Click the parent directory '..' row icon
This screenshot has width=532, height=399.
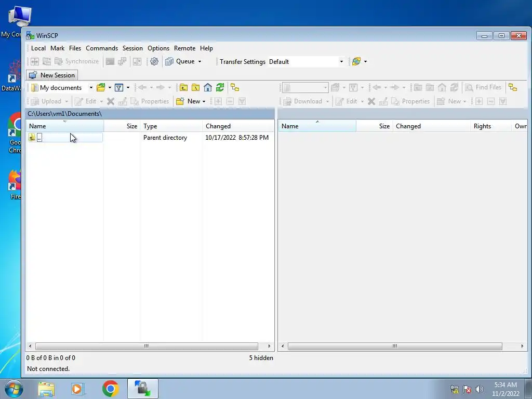coord(32,137)
